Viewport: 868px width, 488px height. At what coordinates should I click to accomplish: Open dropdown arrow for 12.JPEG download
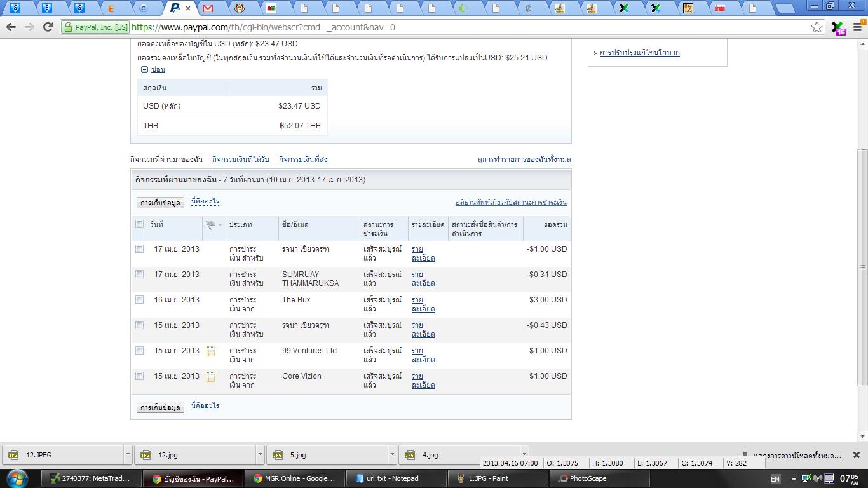[x=128, y=455]
